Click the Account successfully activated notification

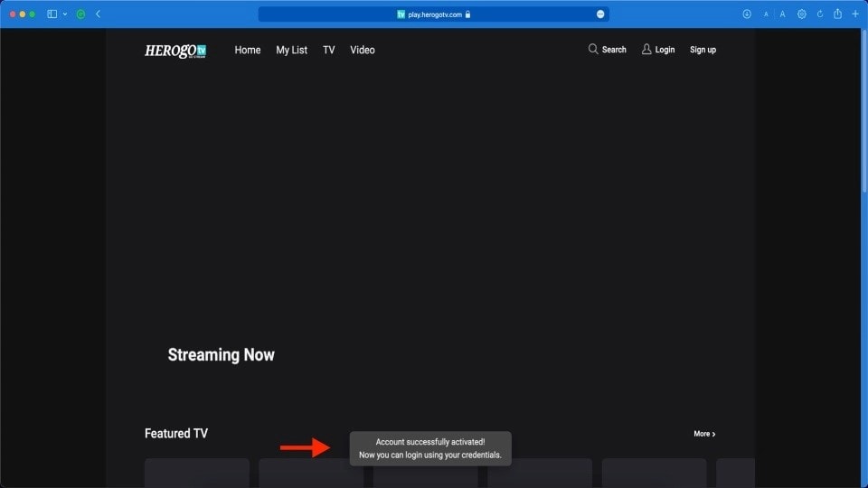pos(430,448)
